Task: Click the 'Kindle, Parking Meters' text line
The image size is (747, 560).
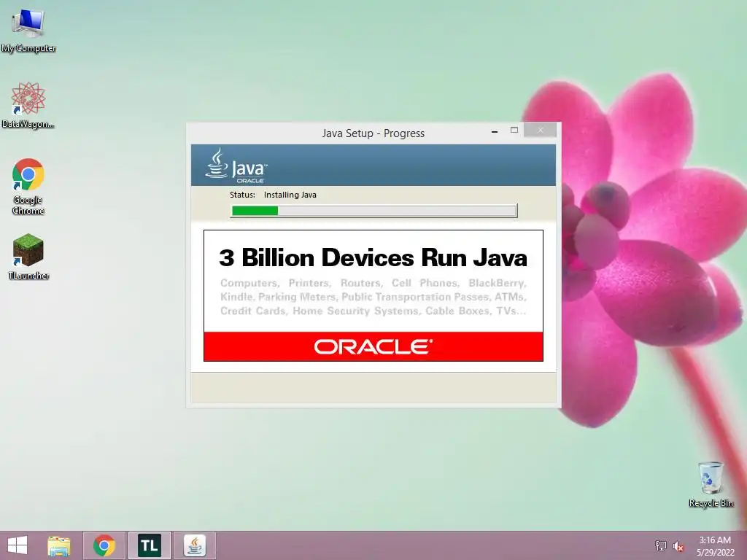Action: pyautogui.click(x=373, y=297)
